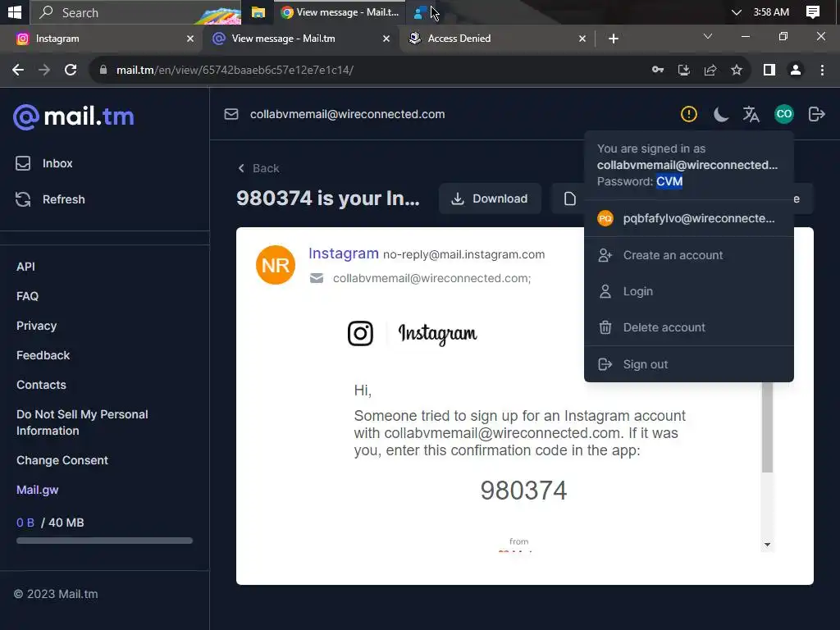Close the Instagram tab
Viewport: 840px width, 630px height.
190,39
